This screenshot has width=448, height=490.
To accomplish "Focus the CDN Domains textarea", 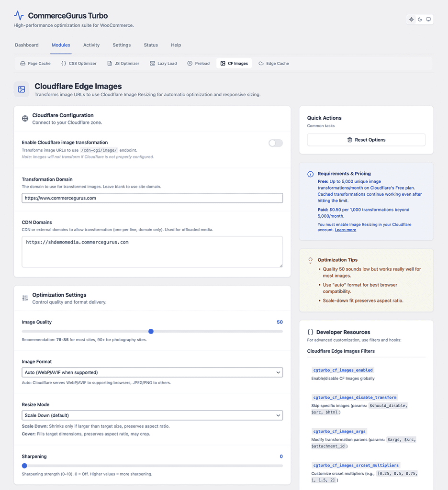I will pyautogui.click(x=152, y=252).
